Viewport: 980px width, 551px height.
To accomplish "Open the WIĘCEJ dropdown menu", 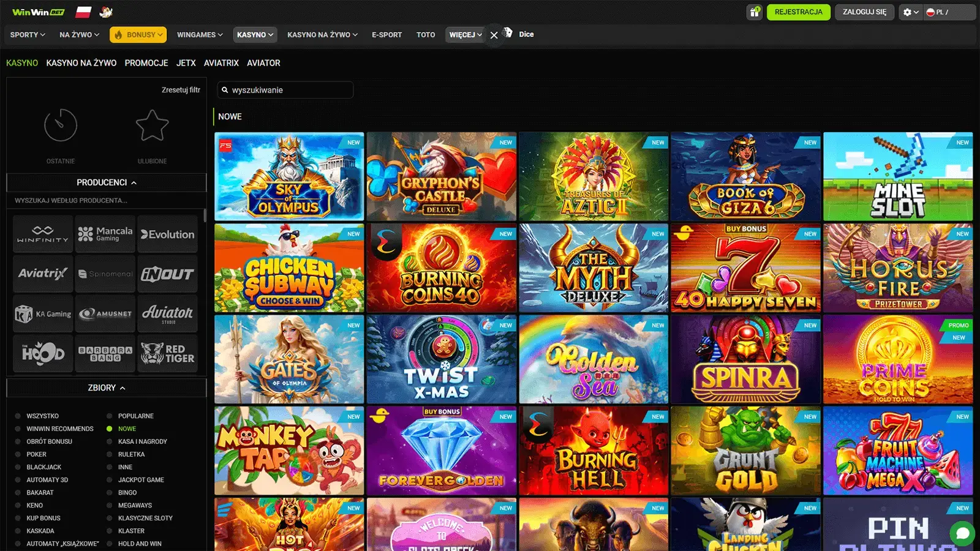I will point(466,35).
